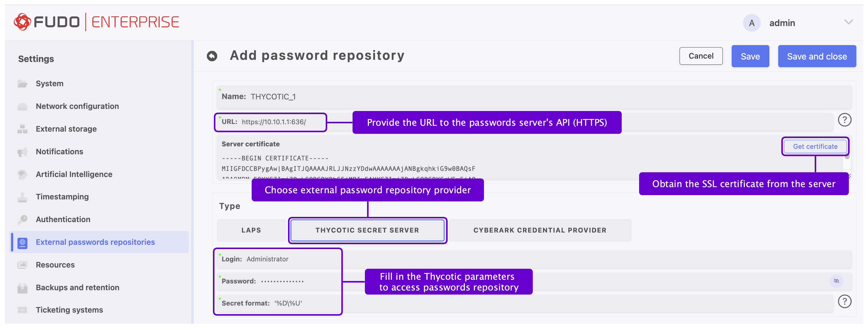Open Backups and retention settings
Viewport: 868px width, 331px height.
77,287
